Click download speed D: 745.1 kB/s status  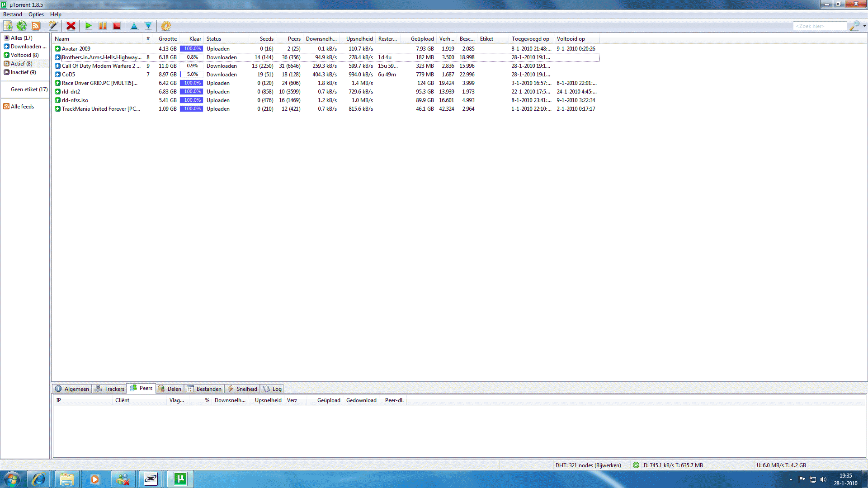click(673, 465)
